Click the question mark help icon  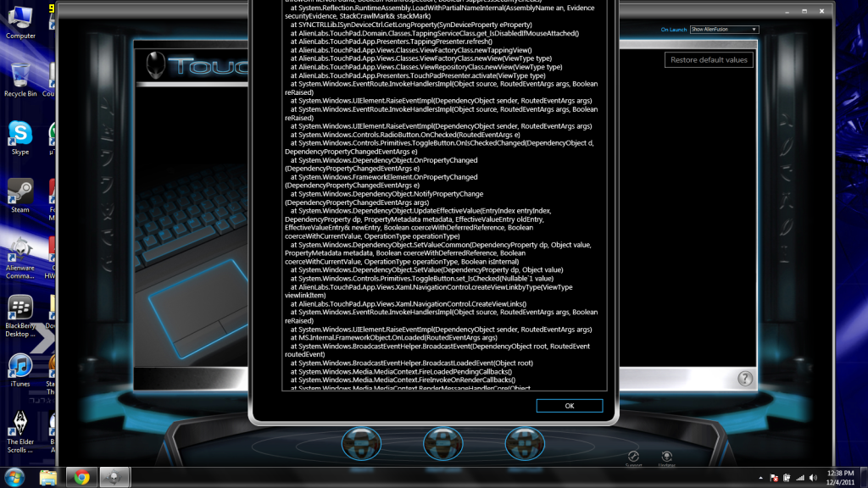click(x=745, y=379)
